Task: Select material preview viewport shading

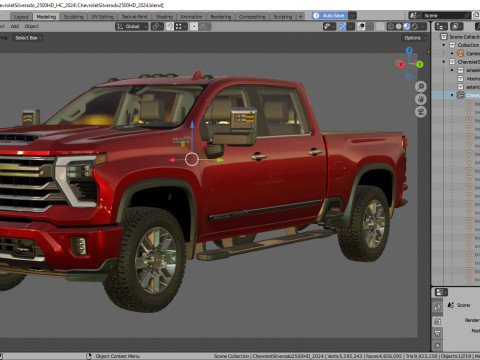Action: (407, 26)
